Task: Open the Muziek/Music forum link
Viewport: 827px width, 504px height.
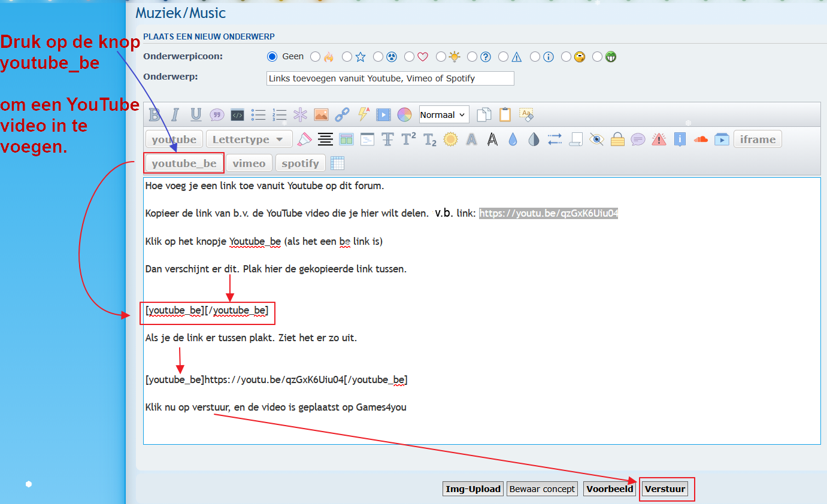Action: (181, 13)
